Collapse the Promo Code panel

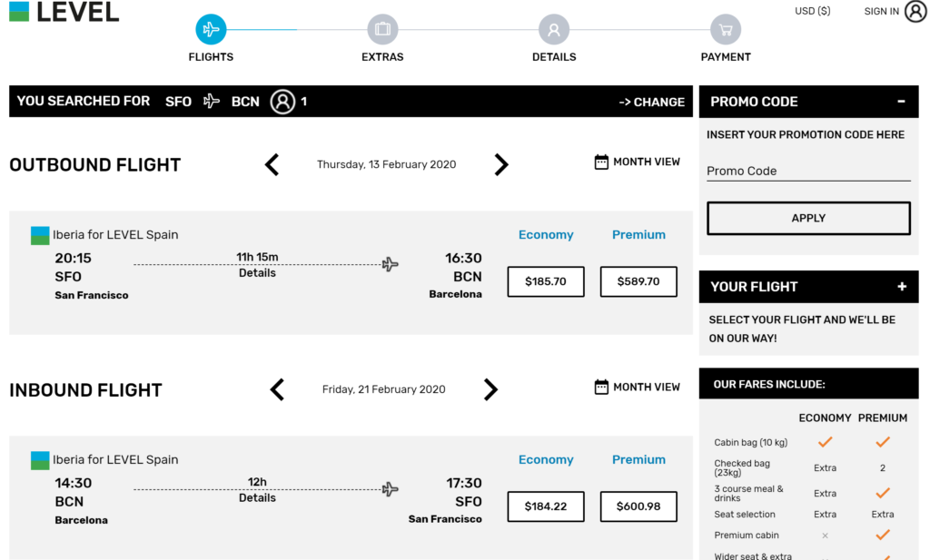click(902, 101)
